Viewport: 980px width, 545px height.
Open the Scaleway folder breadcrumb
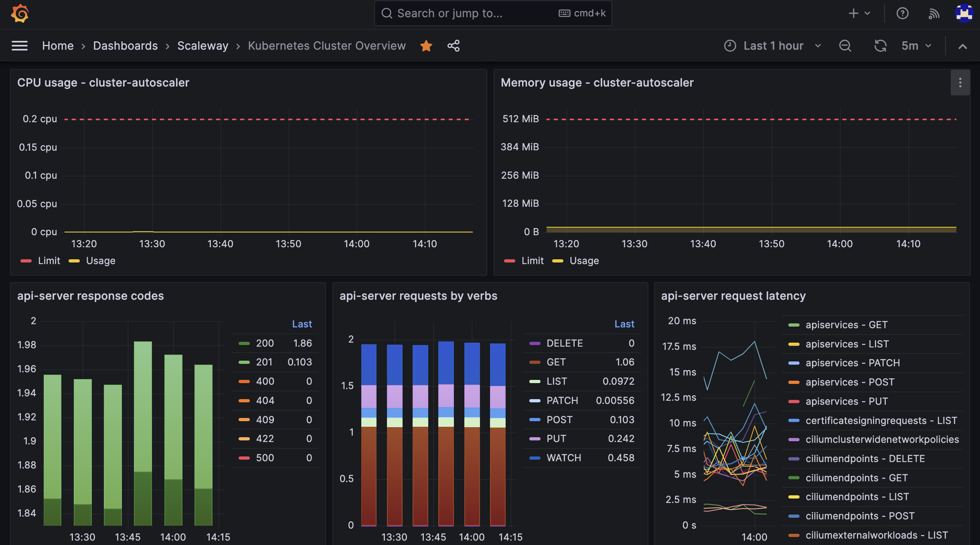pos(202,46)
